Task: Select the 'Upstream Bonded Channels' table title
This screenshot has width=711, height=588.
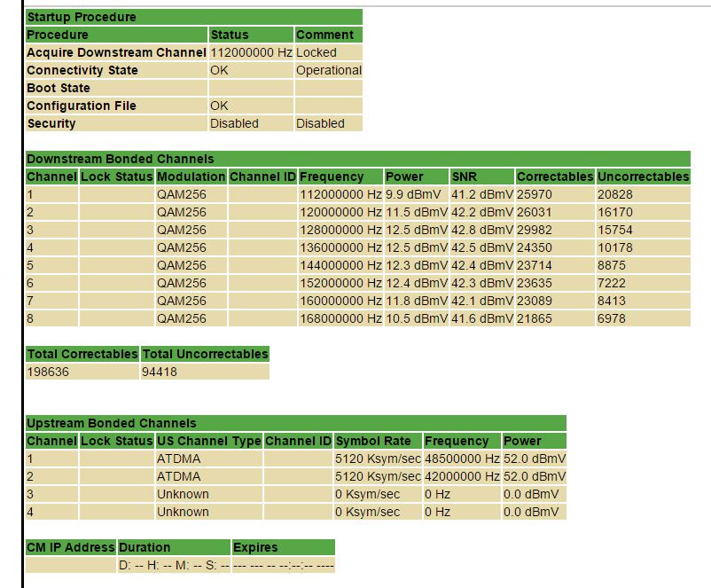Action: point(112,423)
